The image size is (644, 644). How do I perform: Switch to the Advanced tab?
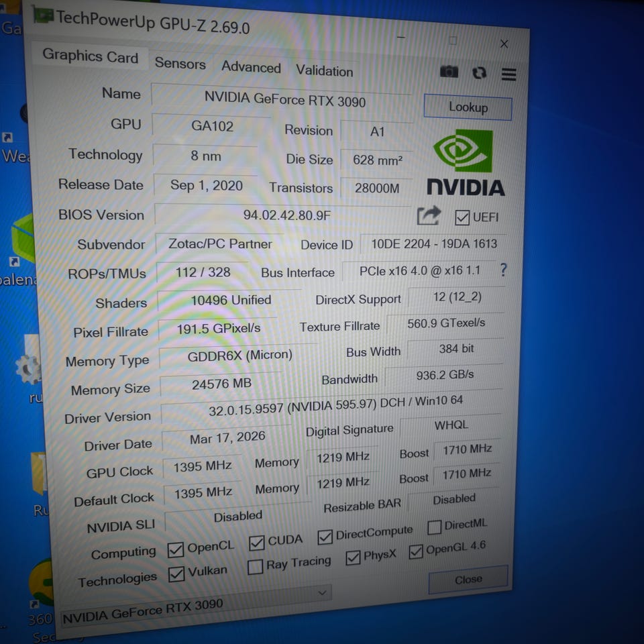251,66
